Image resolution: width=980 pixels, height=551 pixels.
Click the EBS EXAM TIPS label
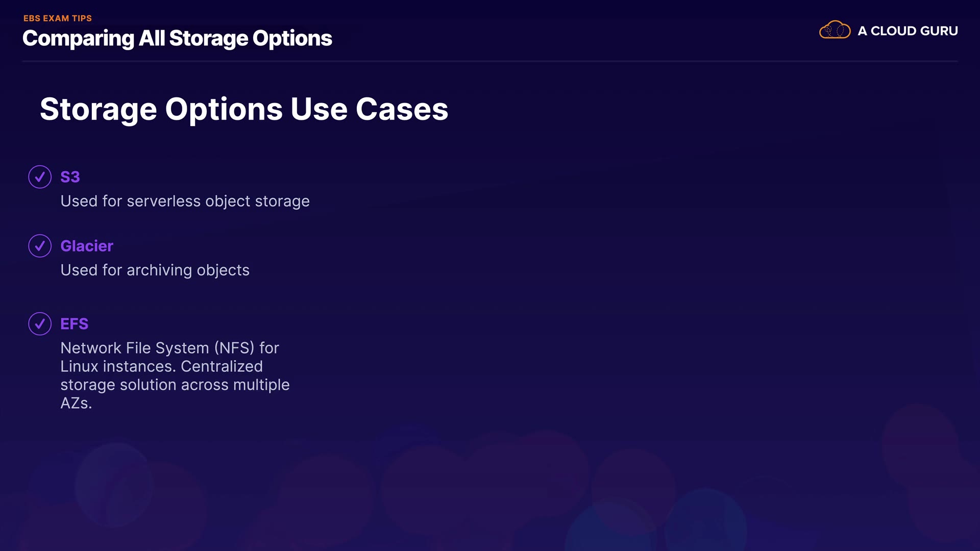point(58,18)
